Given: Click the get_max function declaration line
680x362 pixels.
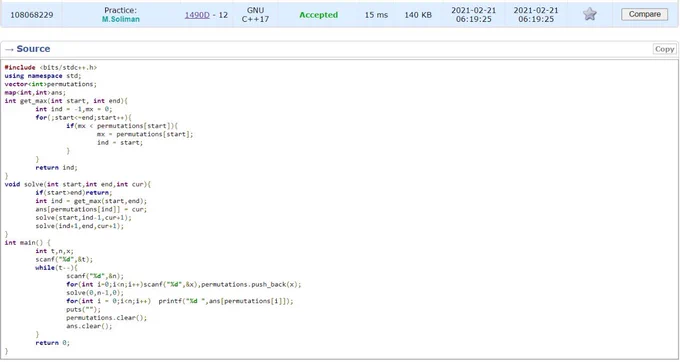Looking at the screenshot, I should coord(66,101).
